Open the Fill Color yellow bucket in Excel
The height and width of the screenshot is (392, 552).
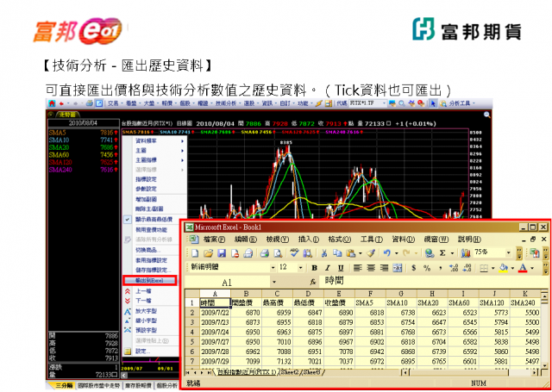tap(504, 268)
